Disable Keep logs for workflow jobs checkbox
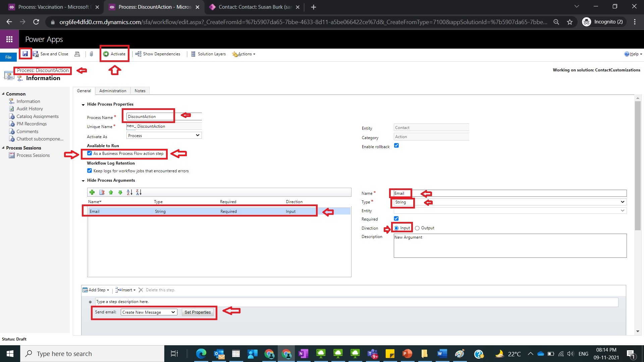The image size is (644, 362). coord(89,171)
